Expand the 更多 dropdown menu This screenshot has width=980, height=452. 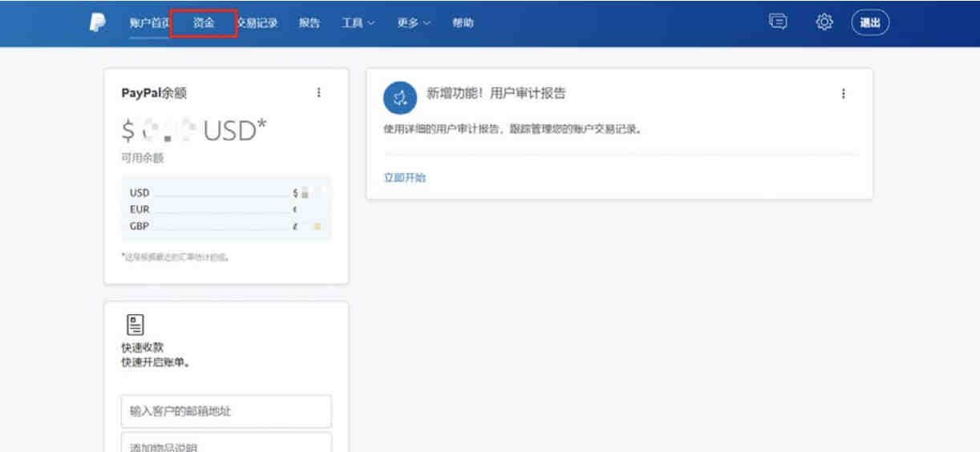pyautogui.click(x=414, y=23)
